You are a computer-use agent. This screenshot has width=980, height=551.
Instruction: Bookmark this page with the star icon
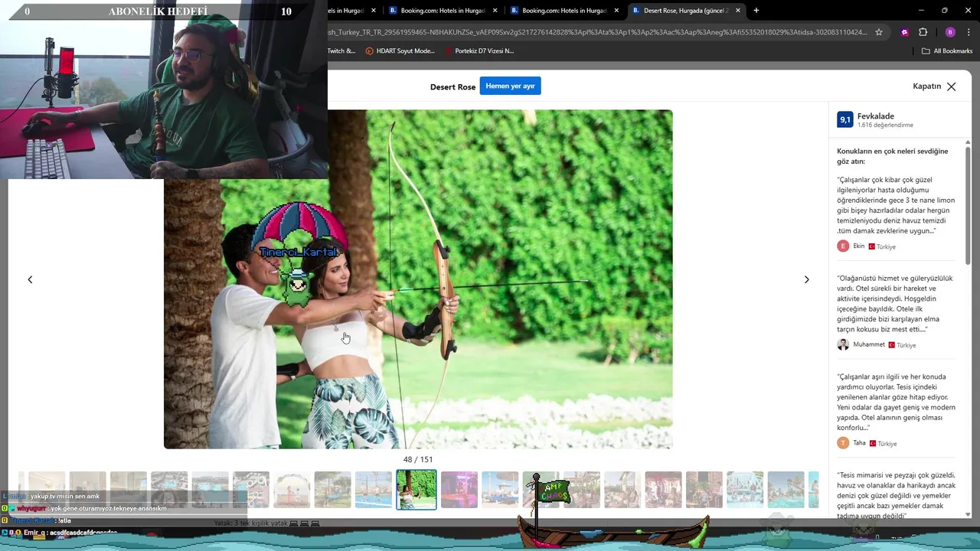click(x=879, y=32)
